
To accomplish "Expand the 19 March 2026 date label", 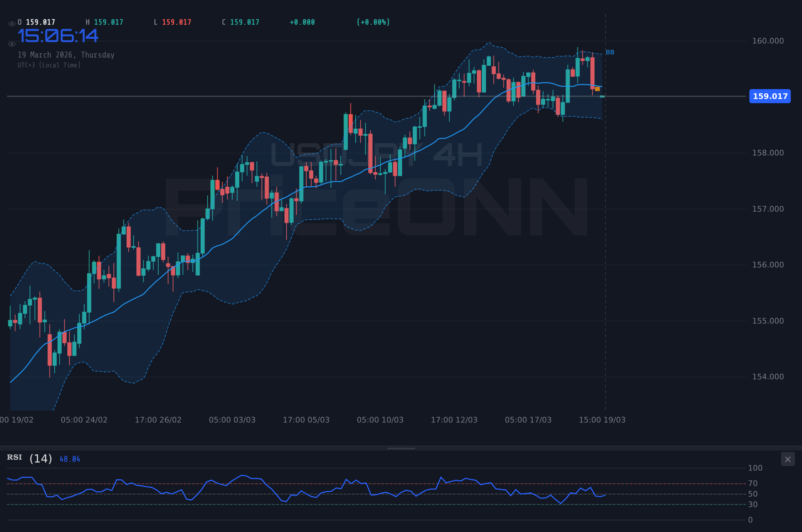I will 66,55.
